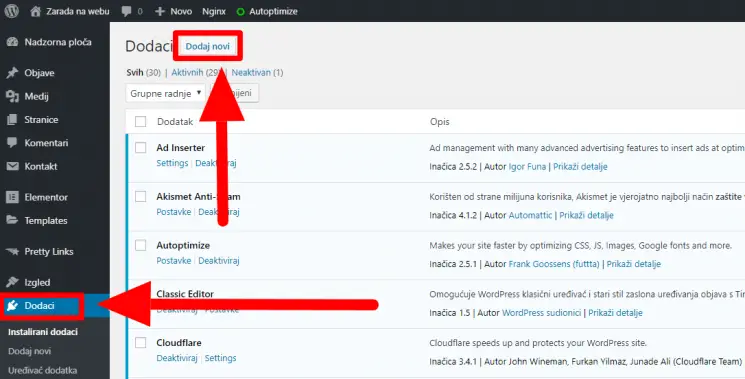Open Pretty Links via its star icon
The width and height of the screenshot is (745, 379).
pyautogui.click(x=12, y=251)
